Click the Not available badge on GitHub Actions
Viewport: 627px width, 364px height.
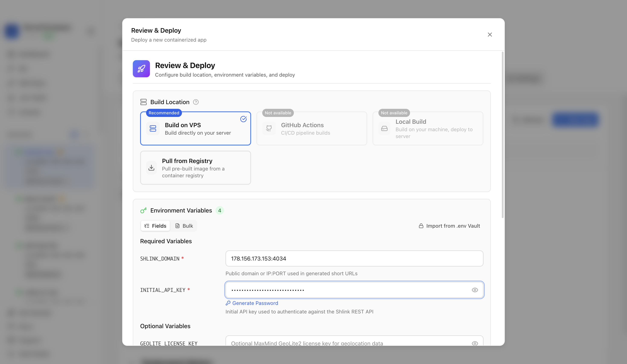click(278, 113)
